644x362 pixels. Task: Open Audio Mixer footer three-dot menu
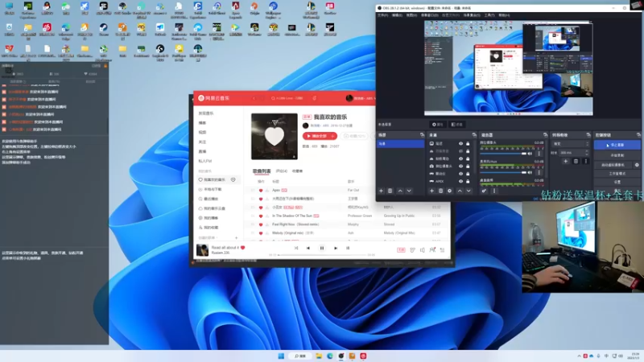click(x=494, y=191)
